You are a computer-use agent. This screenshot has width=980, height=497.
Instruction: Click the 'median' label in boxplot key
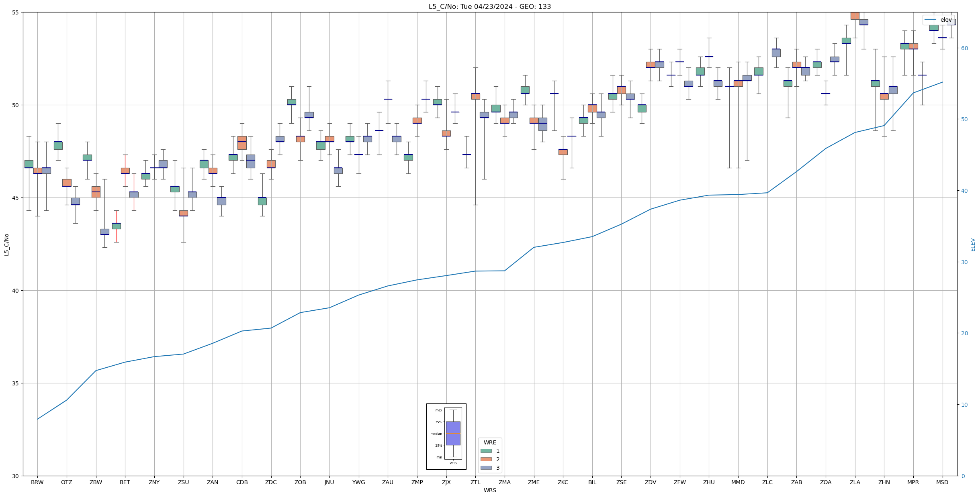pyautogui.click(x=436, y=434)
